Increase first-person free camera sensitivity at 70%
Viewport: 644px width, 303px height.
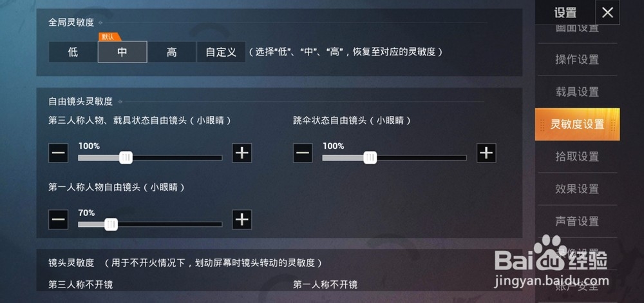pyautogui.click(x=242, y=220)
